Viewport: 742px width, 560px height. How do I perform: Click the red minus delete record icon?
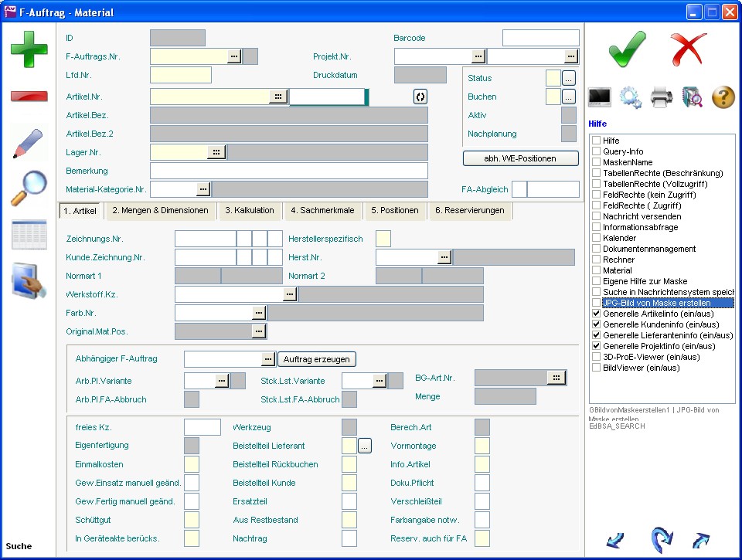(x=29, y=97)
